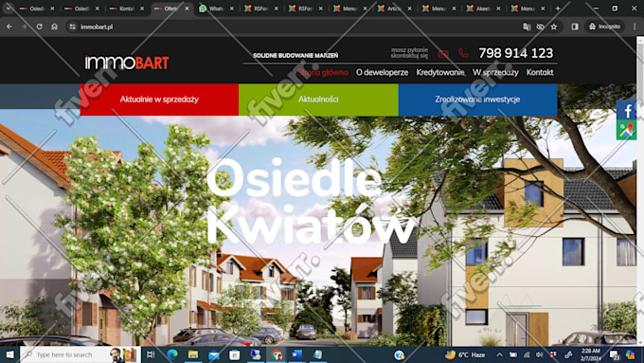The height and width of the screenshot is (363, 644).
Task: Open the Facebook side icon
Action: pyautogui.click(x=626, y=110)
